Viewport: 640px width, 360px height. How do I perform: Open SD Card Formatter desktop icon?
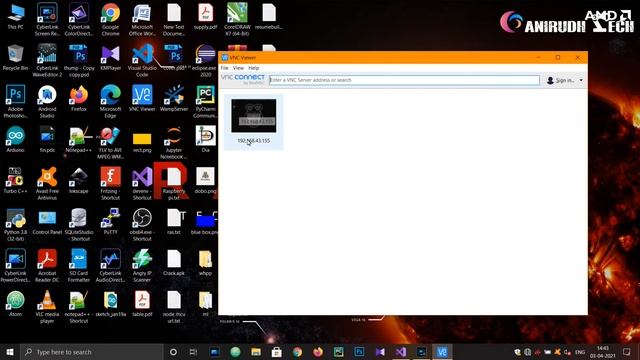tap(79, 265)
